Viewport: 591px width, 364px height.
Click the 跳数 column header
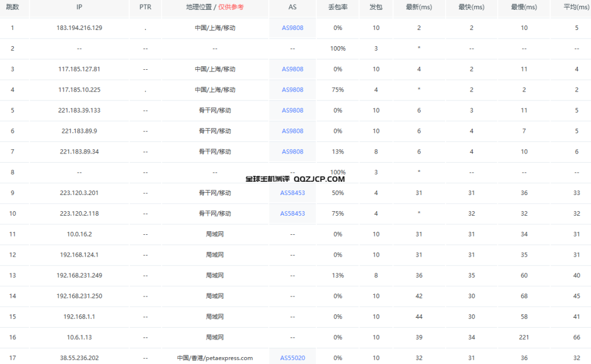point(12,7)
